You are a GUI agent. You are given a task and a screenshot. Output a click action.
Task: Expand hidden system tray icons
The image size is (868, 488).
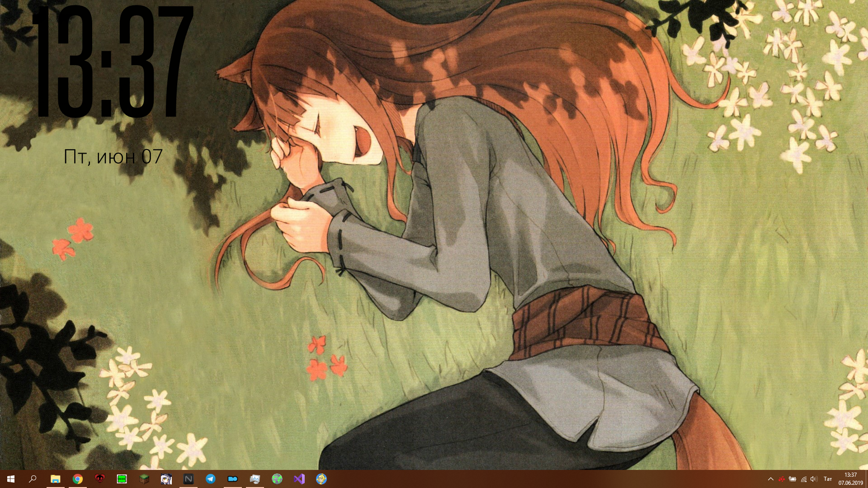[x=771, y=479]
